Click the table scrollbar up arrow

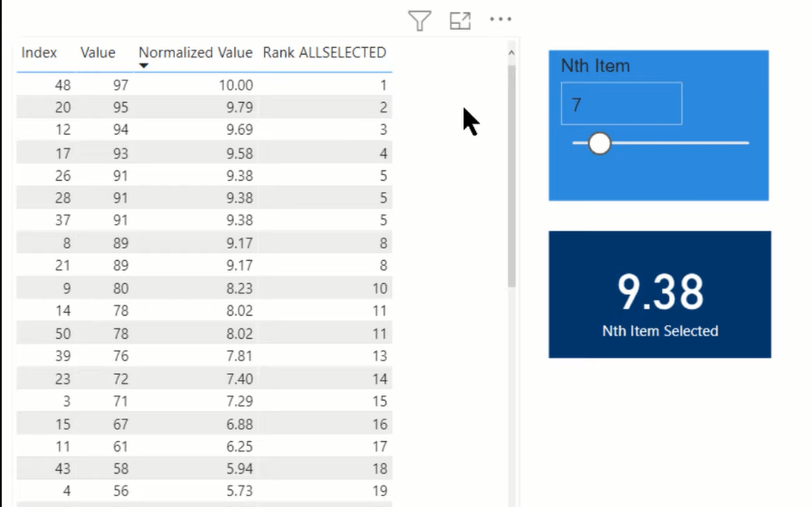(x=511, y=53)
